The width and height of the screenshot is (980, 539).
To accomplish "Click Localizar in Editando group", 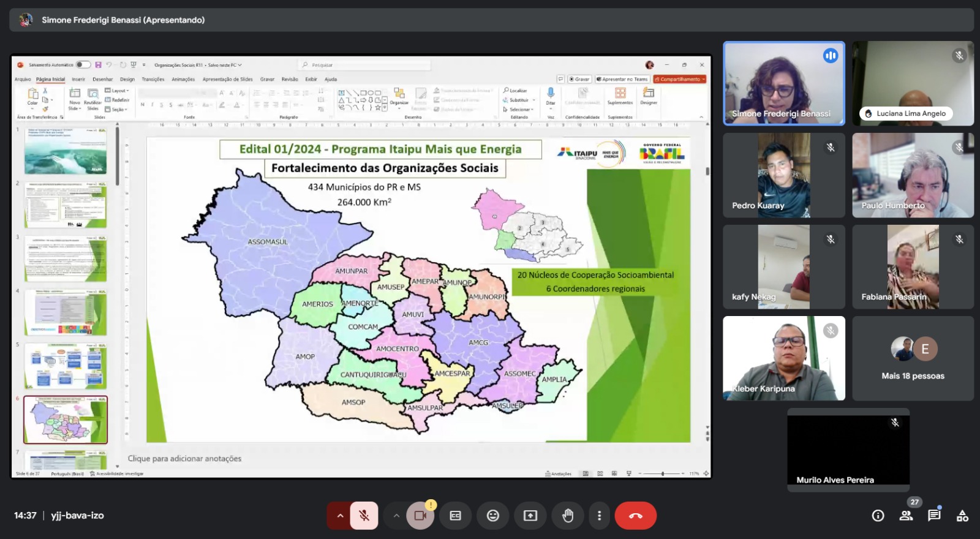I will pyautogui.click(x=515, y=91).
